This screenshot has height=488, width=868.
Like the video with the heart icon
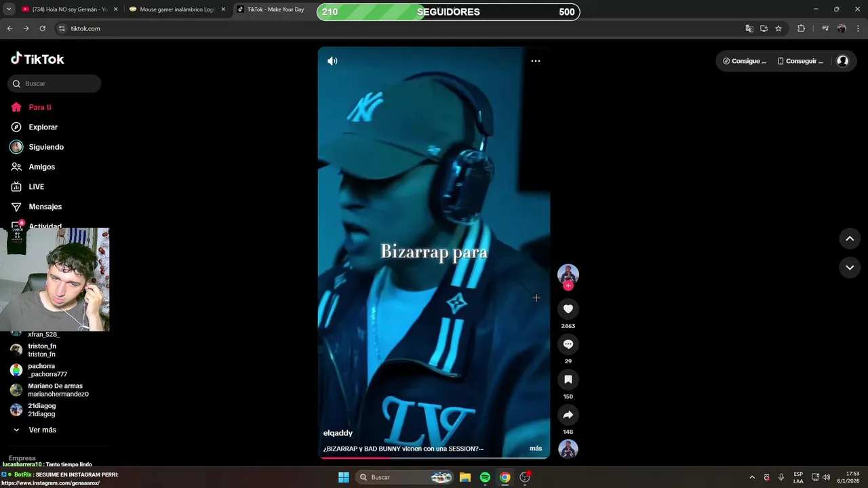[568, 309]
